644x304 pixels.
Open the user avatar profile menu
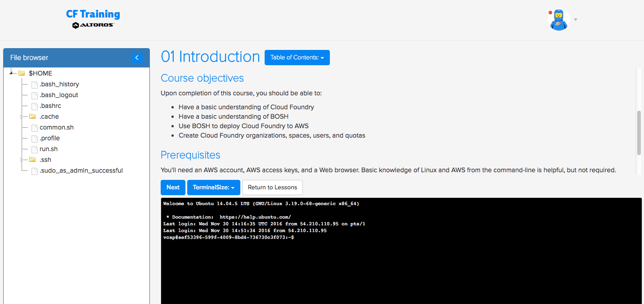pyautogui.click(x=558, y=20)
